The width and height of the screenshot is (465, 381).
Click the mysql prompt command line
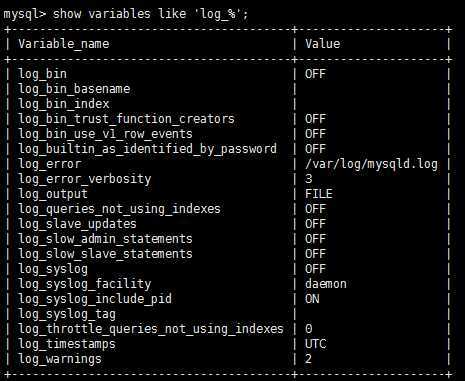(126, 14)
